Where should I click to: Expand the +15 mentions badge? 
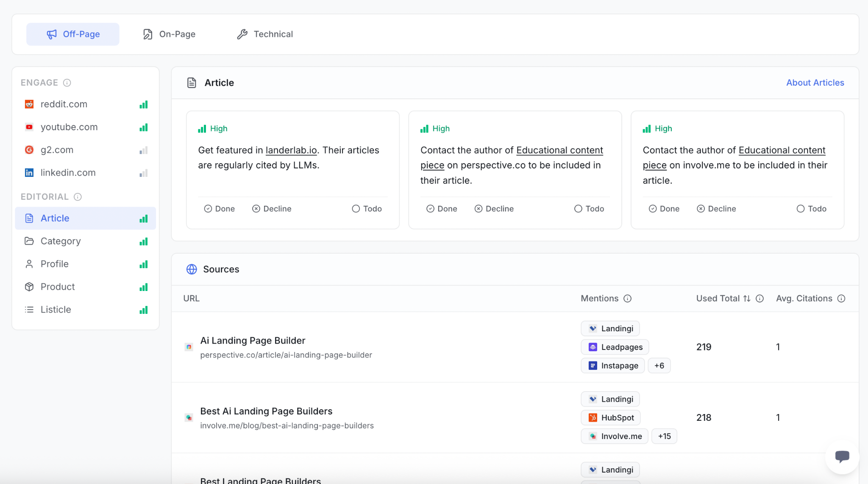[664, 436]
